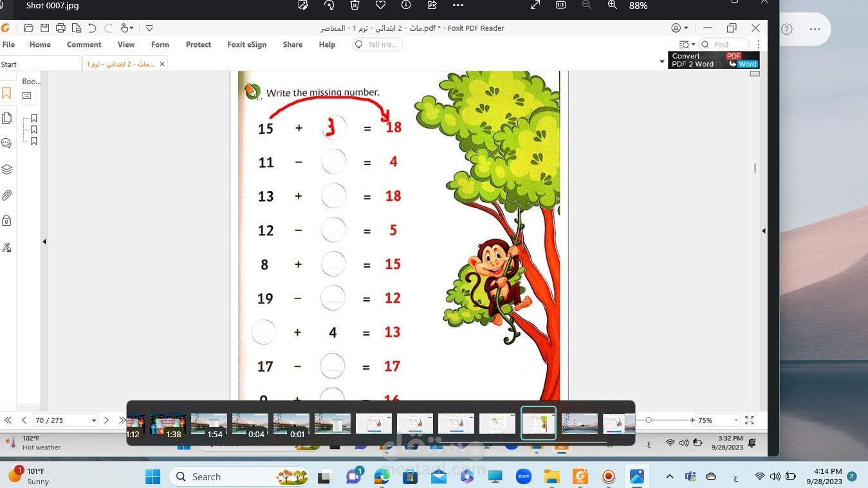The image size is (868, 488).
Task: Switch to the View ribbon tab
Action: (x=126, y=44)
